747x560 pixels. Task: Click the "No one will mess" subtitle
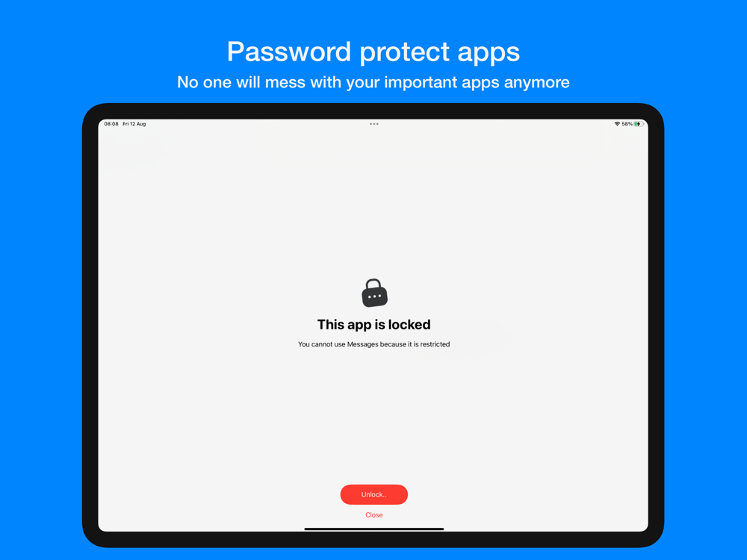pyautogui.click(x=373, y=82)
